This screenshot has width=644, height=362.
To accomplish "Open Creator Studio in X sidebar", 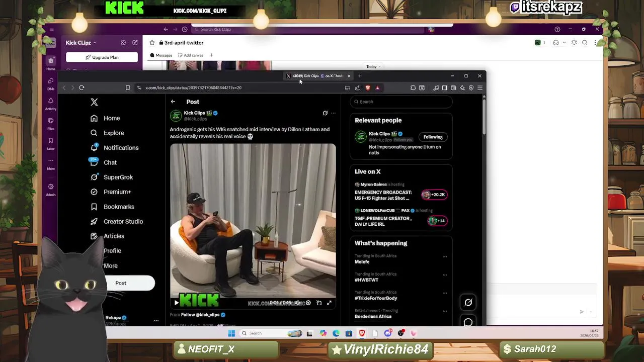I will (116, 221).
